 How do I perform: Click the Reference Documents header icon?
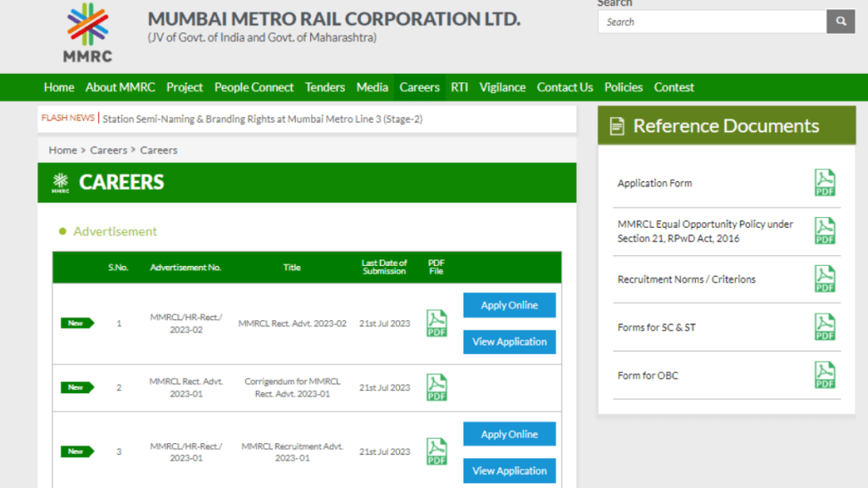coord(617,126)
